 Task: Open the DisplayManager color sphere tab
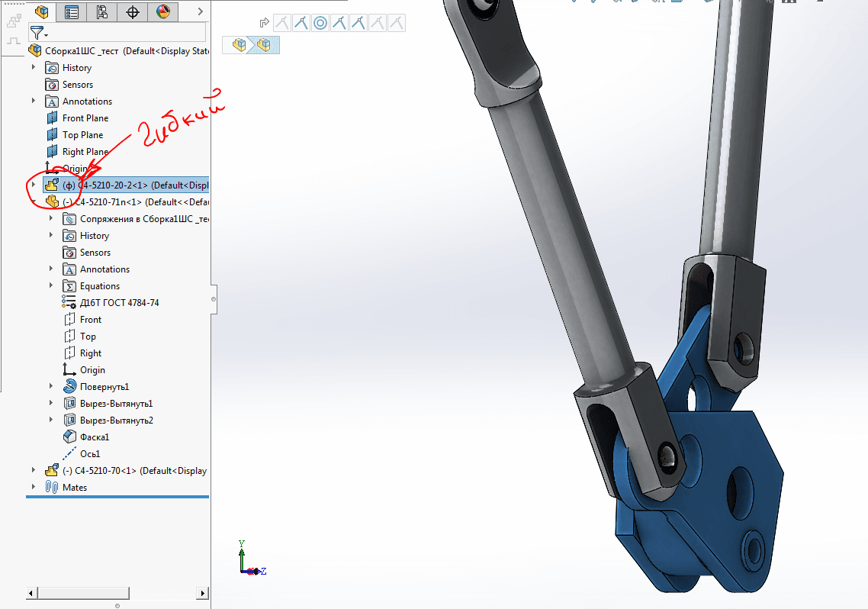(x=163, y=11)
